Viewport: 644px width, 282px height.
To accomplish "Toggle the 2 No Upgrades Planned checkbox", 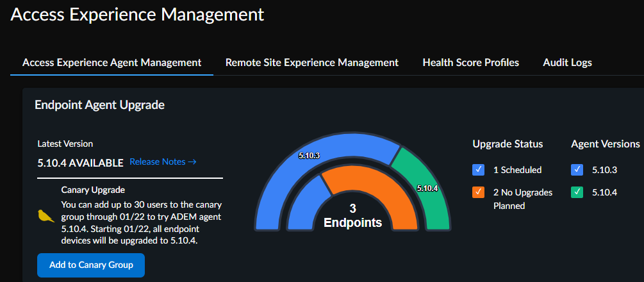I will [x=478, y=192].
